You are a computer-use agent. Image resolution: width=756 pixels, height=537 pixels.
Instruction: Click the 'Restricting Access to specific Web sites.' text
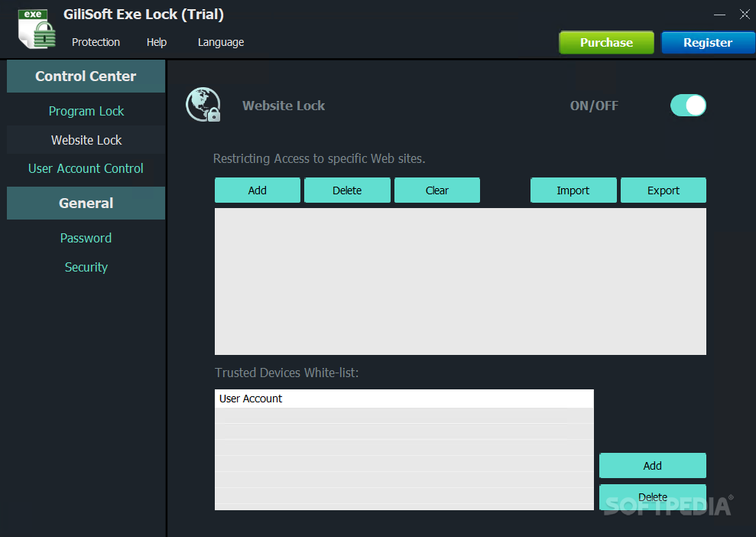point(320,158)
